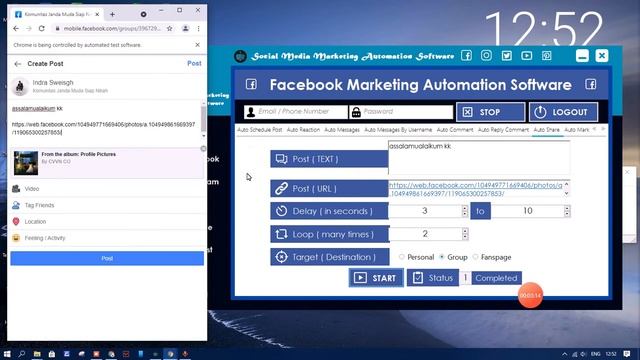640x360 pixels.
Task: Click the Feeling / Activity emoji icon
Action: point(16,238)
